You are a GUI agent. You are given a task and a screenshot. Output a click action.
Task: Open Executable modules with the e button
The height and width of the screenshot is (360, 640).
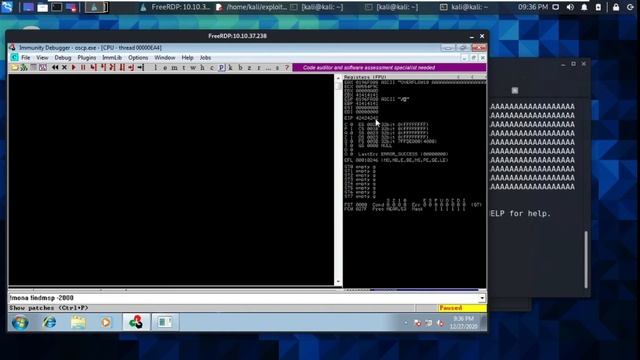click(x=165, y=68)
